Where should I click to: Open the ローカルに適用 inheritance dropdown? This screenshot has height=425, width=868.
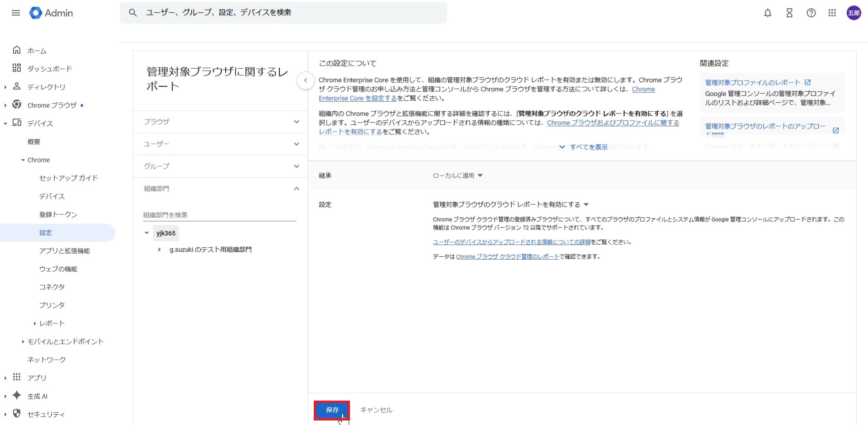tap(458, 175)
